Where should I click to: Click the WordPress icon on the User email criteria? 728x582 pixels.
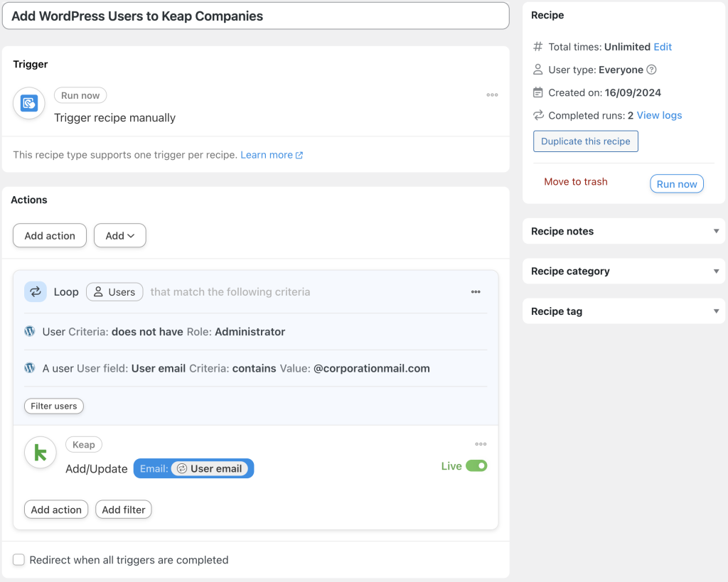click(x=29, y=368)
